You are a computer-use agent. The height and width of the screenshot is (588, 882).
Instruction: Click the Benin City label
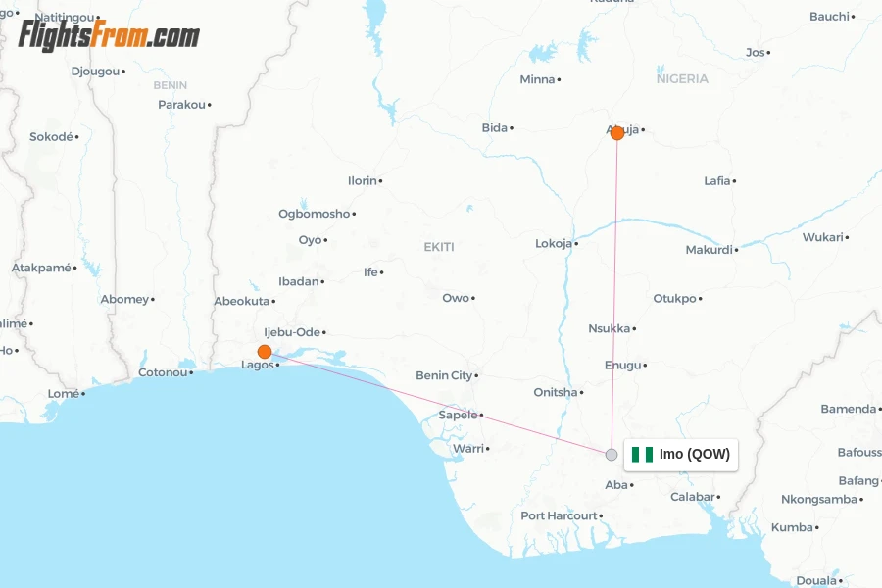tap(444, 375)
